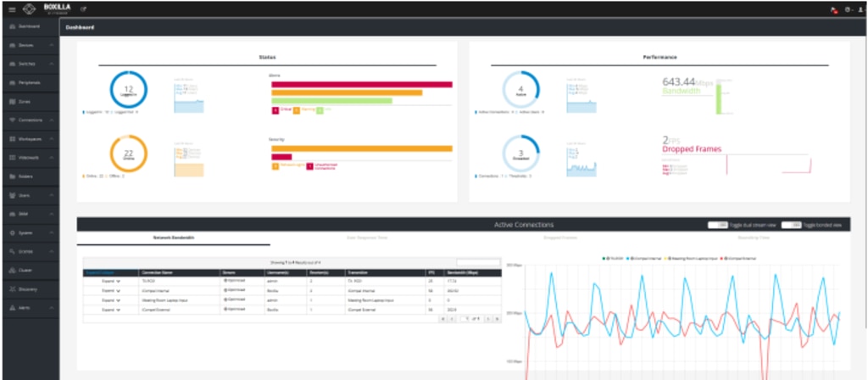Screen dimensions: 868x380
Task: Switch to the User Response Time tab
Action: pyautogui.click(x=367, y=237)
